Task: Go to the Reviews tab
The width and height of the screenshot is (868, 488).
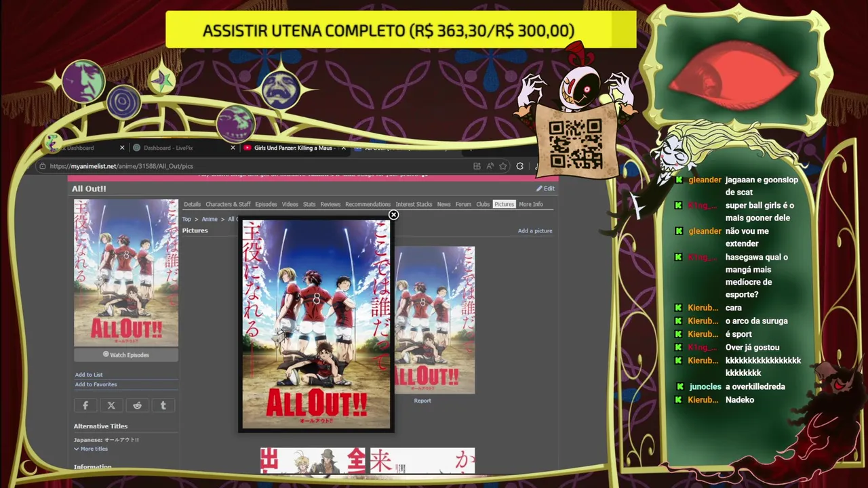Action: 330,204
